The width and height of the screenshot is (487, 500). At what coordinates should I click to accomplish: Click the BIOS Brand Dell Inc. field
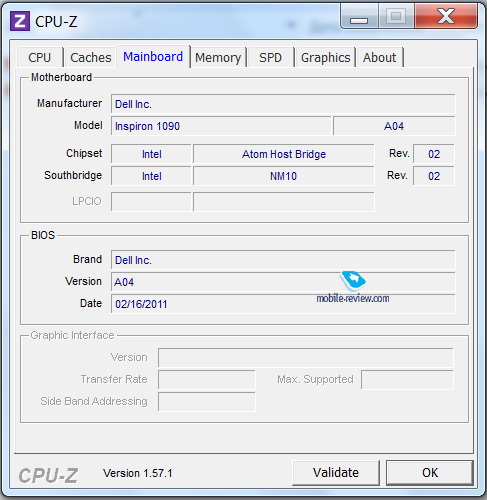pyautogui.click(x=283, y=260)
